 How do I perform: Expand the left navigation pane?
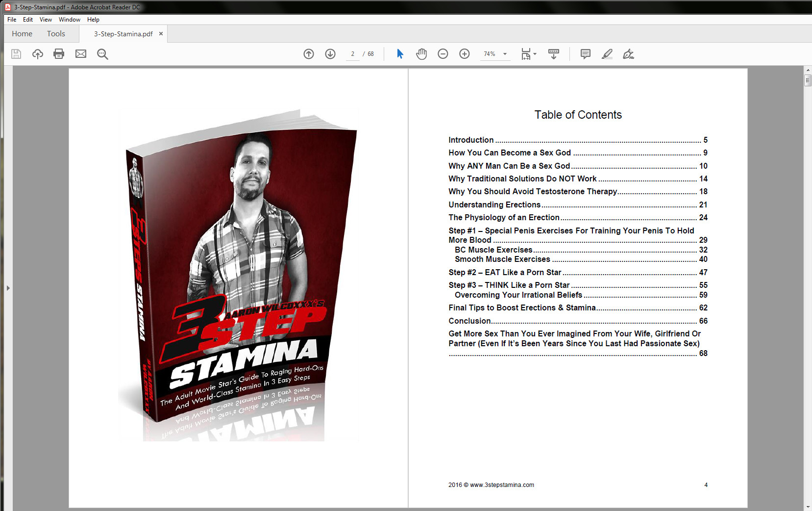[x=8, y=288]
